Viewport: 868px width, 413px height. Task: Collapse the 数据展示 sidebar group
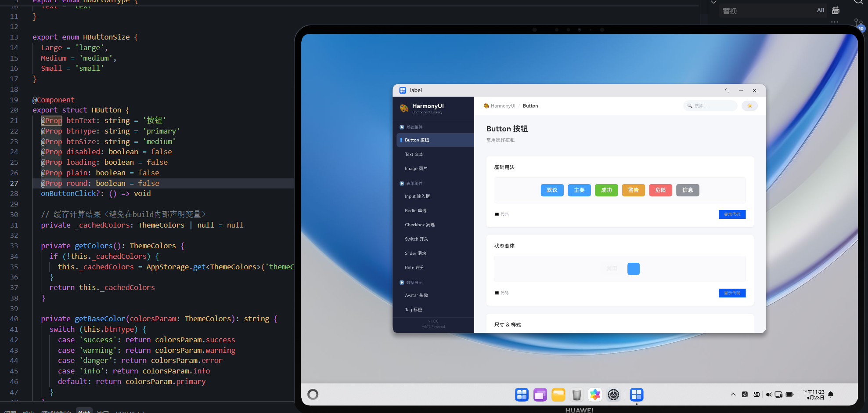411,283
